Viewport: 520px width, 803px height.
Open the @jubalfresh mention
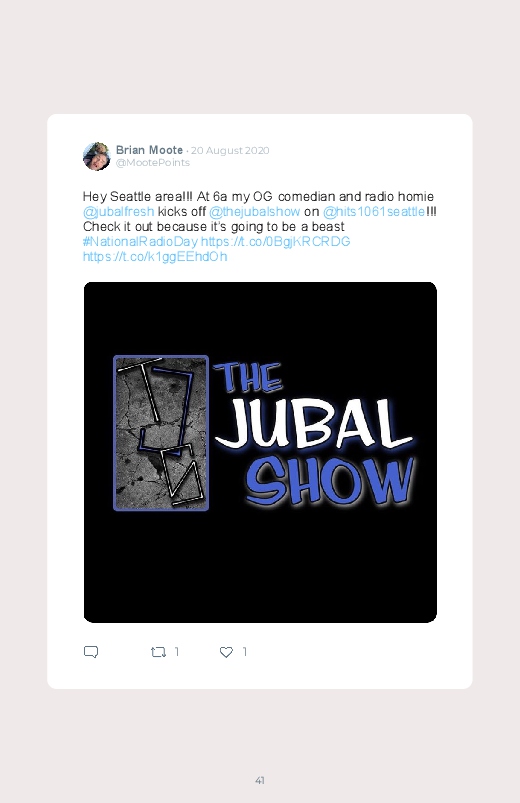[118, 212]
